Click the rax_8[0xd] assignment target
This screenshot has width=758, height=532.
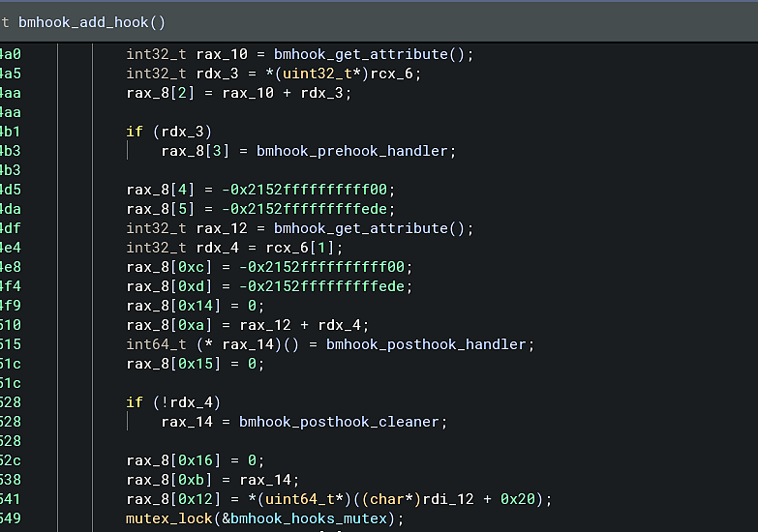coord(168,286)
